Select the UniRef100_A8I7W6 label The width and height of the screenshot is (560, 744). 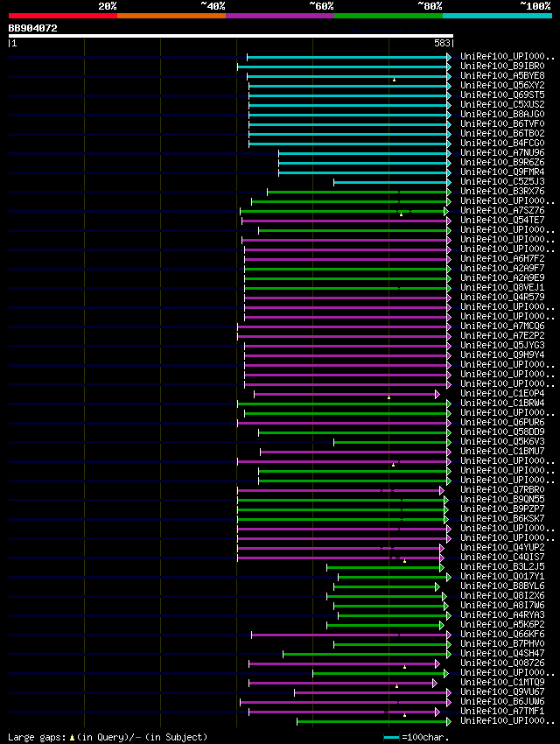pos(502,605)
